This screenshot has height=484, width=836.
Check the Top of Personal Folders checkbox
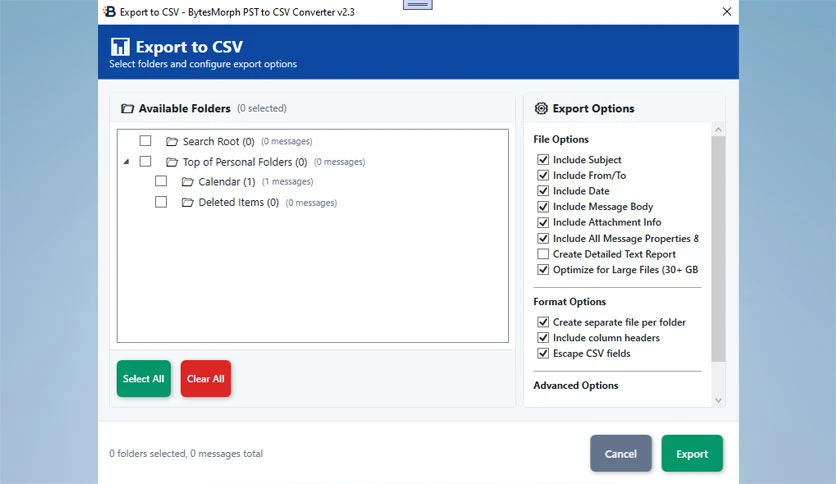click(145, 161)
